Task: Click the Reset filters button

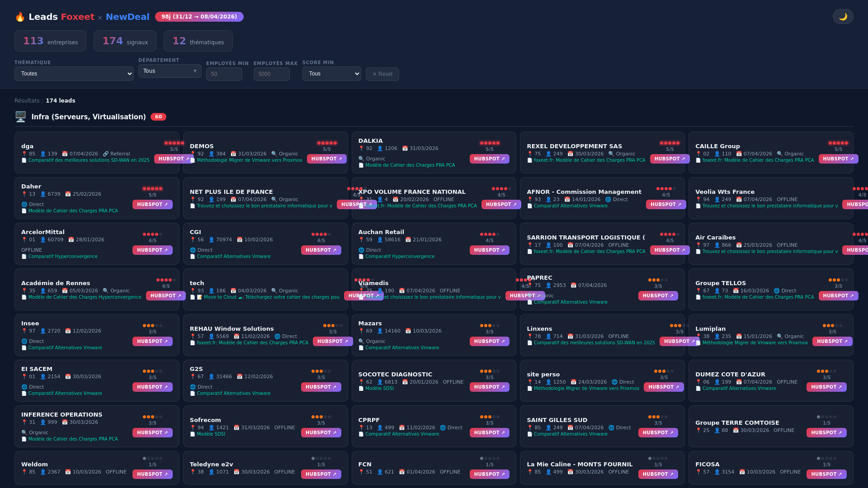Action: tap(382, 74)
